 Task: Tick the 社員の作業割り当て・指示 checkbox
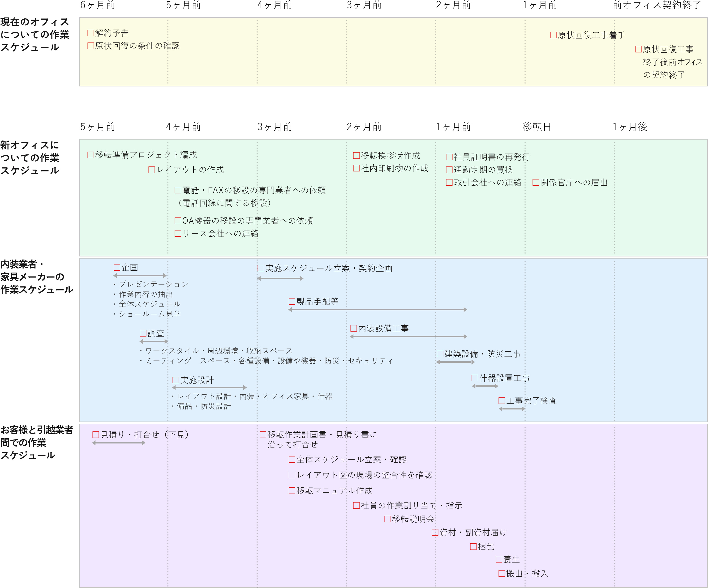click(356, 505)
